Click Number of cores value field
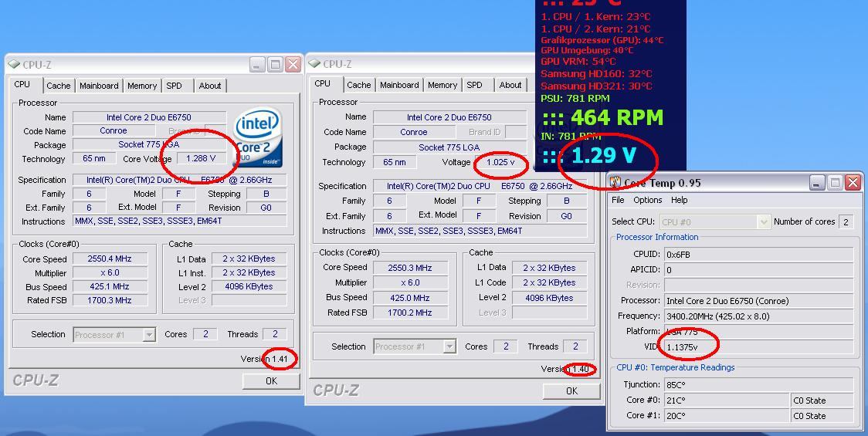Viewport: 868px width, 436px height. click(846, 222)
